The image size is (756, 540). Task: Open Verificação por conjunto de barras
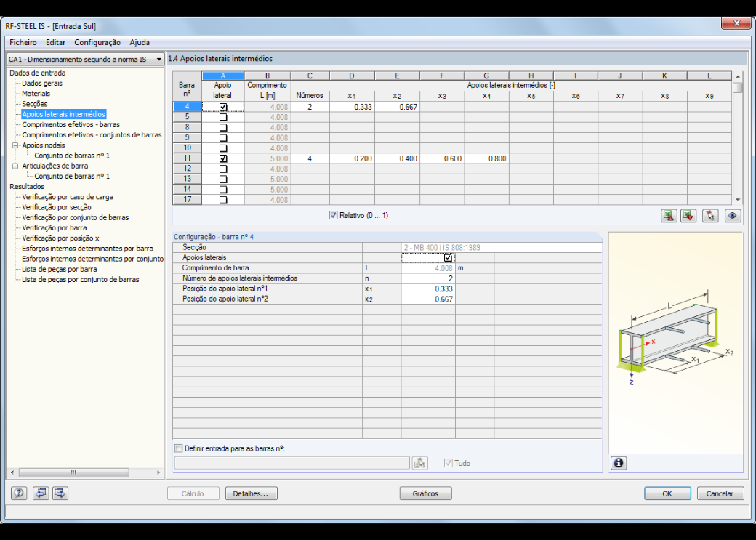(75, 217)
